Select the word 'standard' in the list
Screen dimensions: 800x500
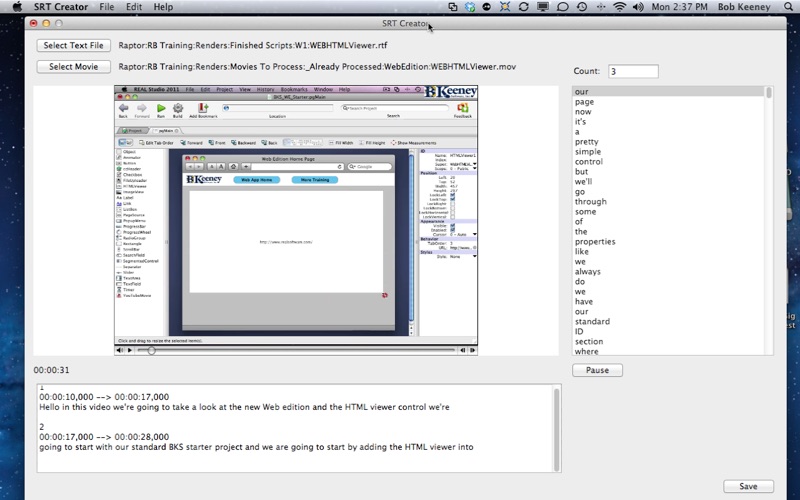pos(592,321)
